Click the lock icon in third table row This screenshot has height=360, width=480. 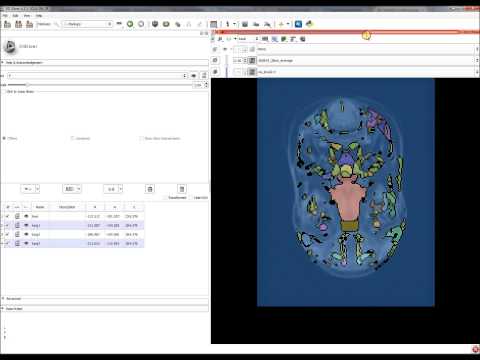click(17, 235)
